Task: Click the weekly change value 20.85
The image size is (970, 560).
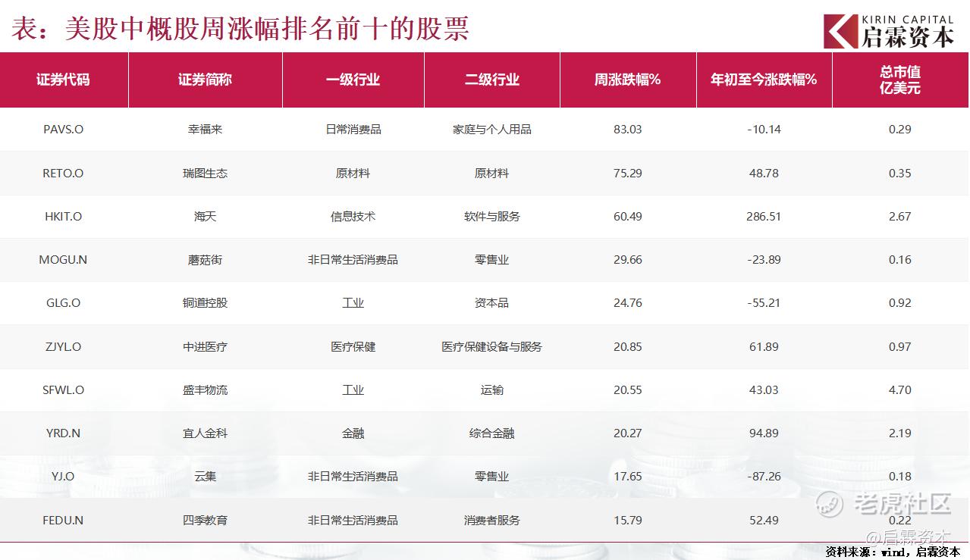Action: click(627, 347)
